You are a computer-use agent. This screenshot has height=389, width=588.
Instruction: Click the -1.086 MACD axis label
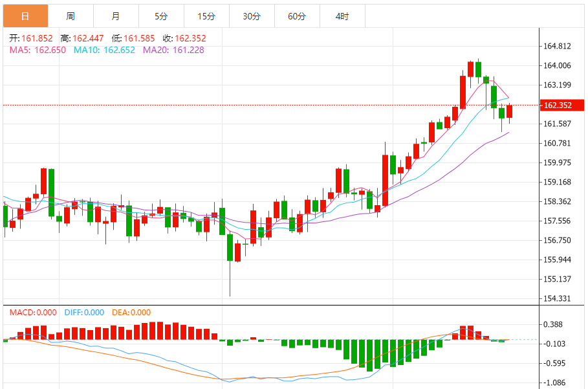pyautogui.click(x=554, y=383)
